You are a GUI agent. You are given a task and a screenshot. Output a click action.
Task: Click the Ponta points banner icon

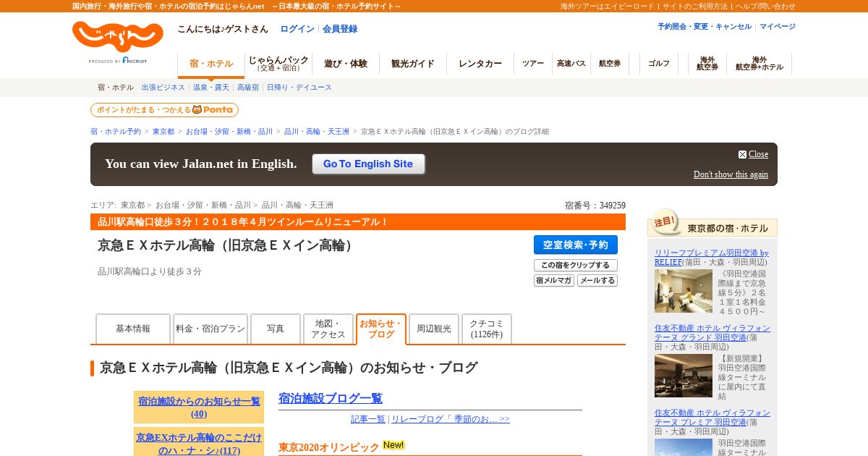164,110
